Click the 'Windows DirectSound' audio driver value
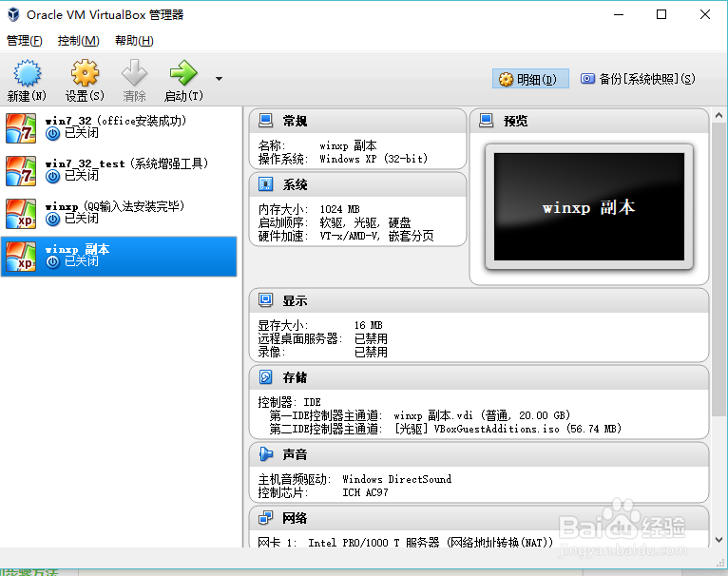 click(397, 479)
